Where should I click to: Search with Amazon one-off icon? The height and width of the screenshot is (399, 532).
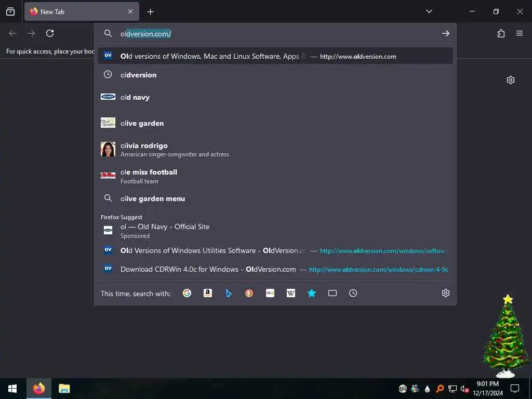point(208,293)
